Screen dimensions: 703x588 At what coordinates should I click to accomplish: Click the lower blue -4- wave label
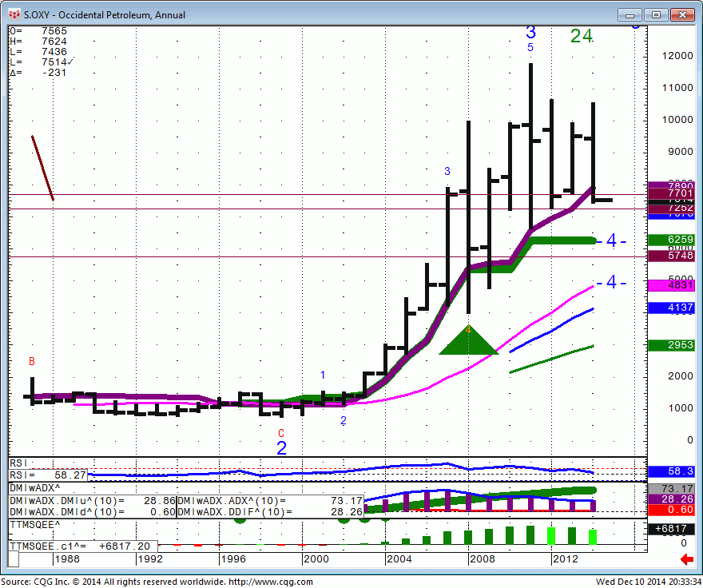point(611,282)
